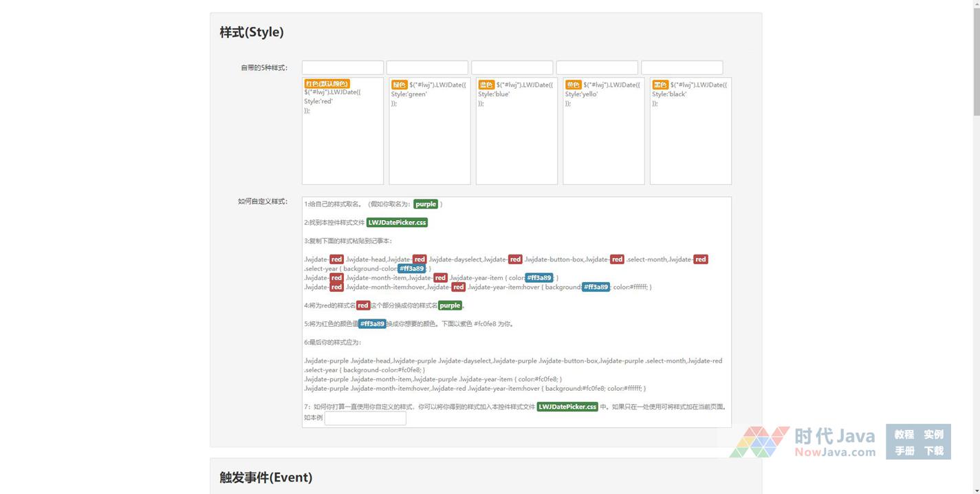Click the orange 绿色 label badge
This screenshot has width=980, height=494.
(x=399, y=85)
